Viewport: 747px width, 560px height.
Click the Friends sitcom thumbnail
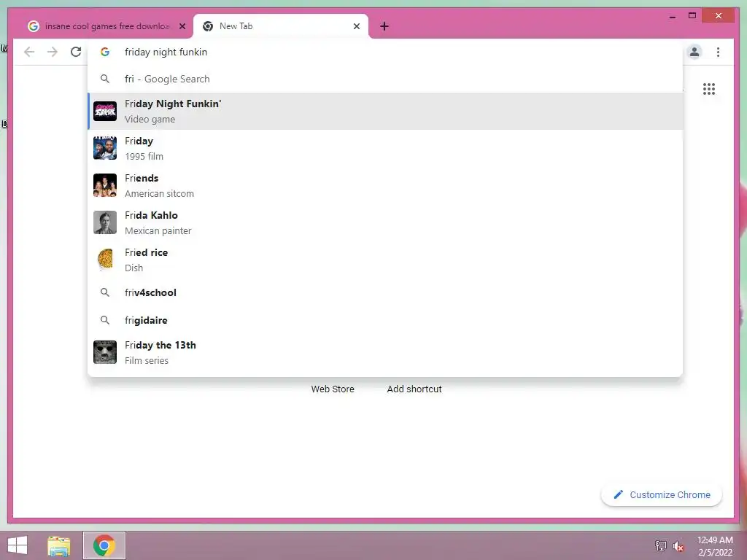(x=105, y=185)
